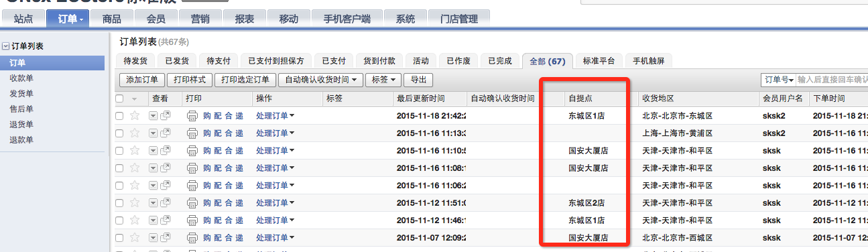Screen dimensions: 868x252
Task: Sort by the 收货地区 column header
Action: pos(658,99)
